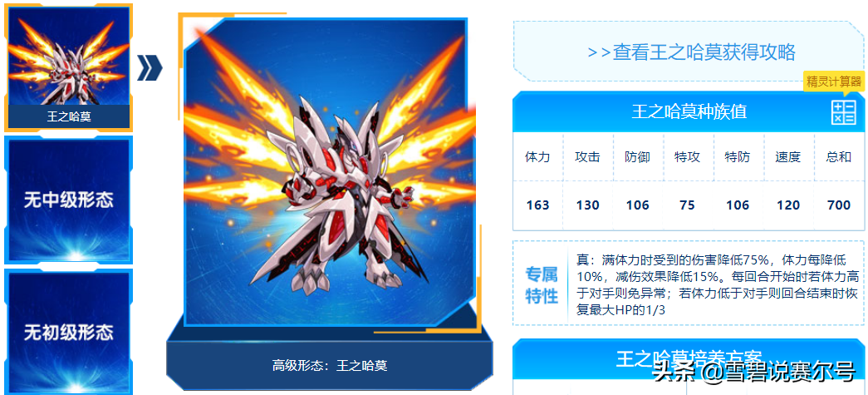Click the 速度 column header
868x395 pixels.
(788, 157)
